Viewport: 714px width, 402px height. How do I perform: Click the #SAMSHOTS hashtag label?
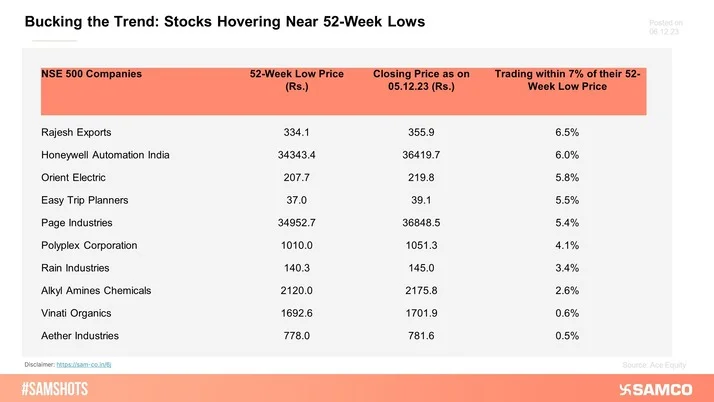pos(58,388)
